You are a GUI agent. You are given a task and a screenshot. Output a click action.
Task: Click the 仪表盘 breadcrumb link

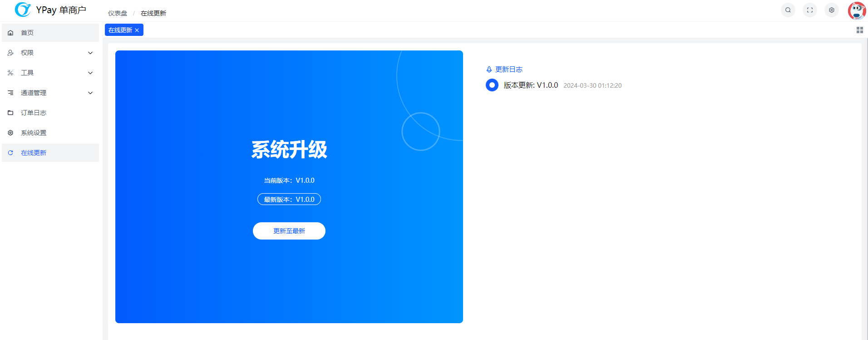pos(118,13)
